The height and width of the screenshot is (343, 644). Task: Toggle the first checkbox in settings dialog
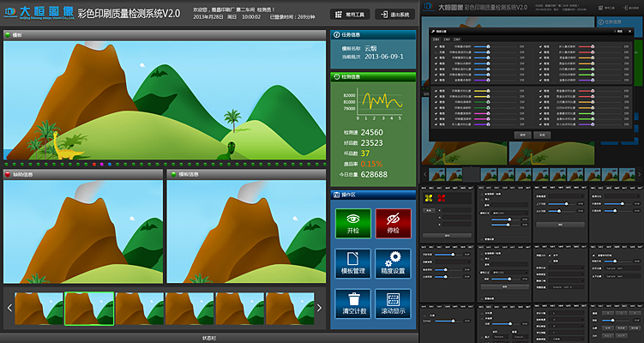tap(435, 45)
